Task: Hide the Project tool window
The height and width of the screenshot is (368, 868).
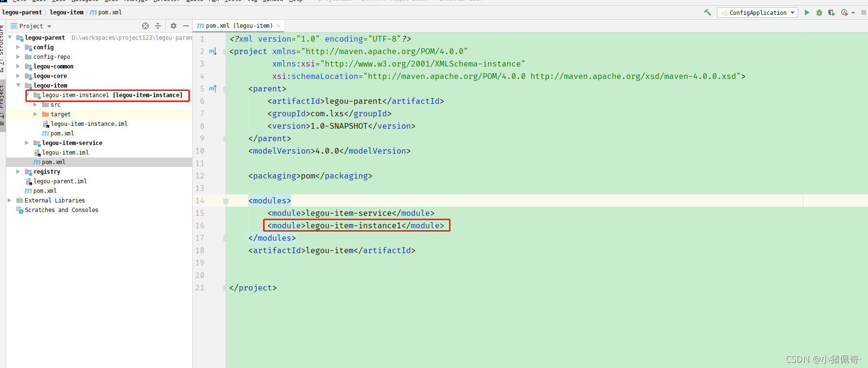Action: pyautogui.click(x=186, y=26)
